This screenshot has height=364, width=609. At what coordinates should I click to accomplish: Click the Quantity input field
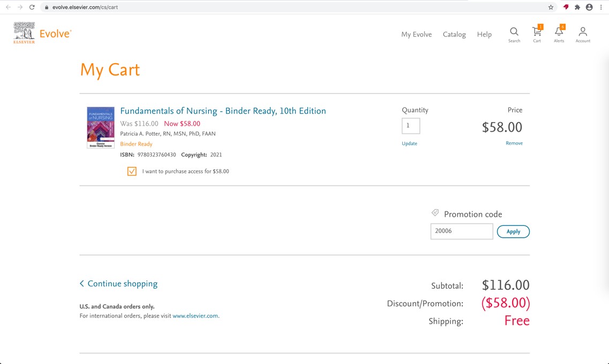[411, 126]
